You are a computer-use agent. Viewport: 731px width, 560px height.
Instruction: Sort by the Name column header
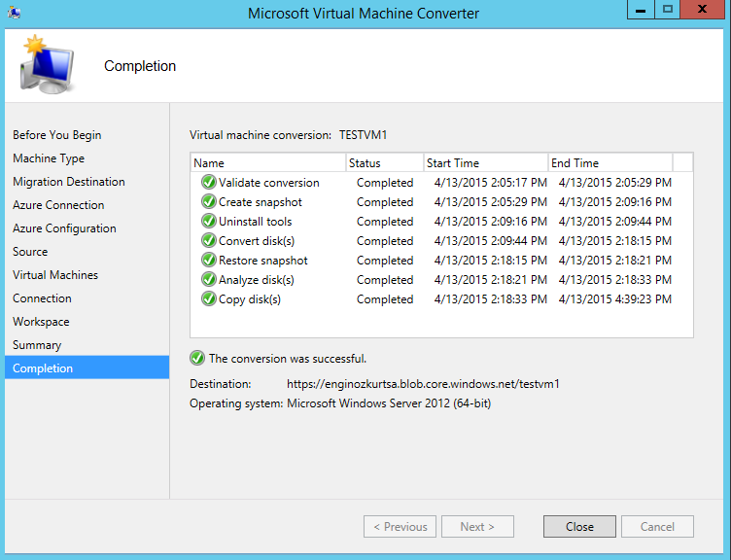click(268, 162)
